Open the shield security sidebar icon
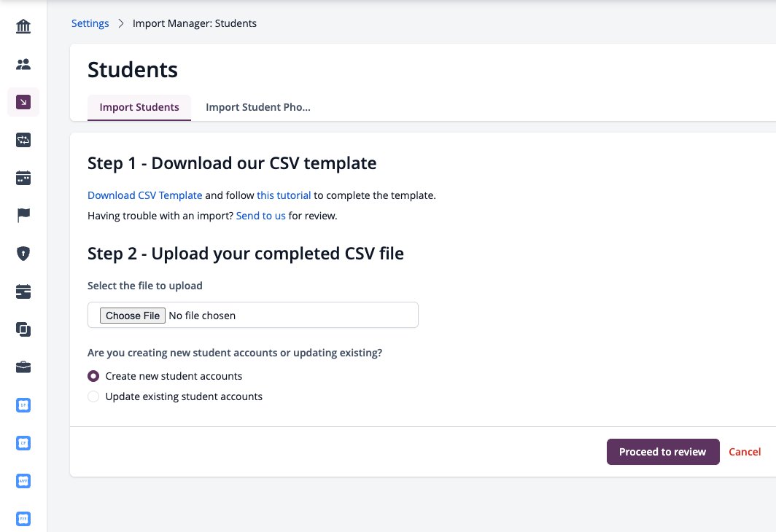Screen dimensions: 776x532 pos(23,254)
